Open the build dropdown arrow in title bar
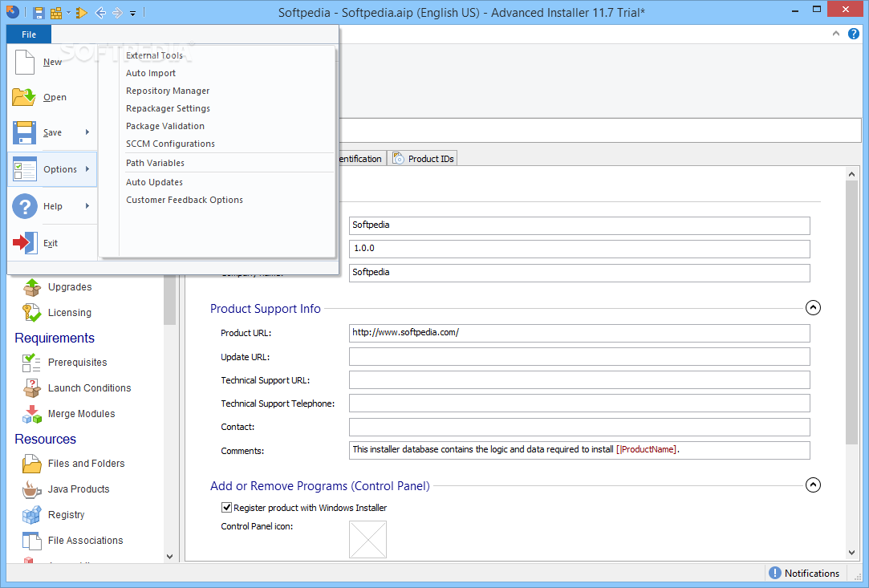869x588 pixels. [x=68, y=12]
